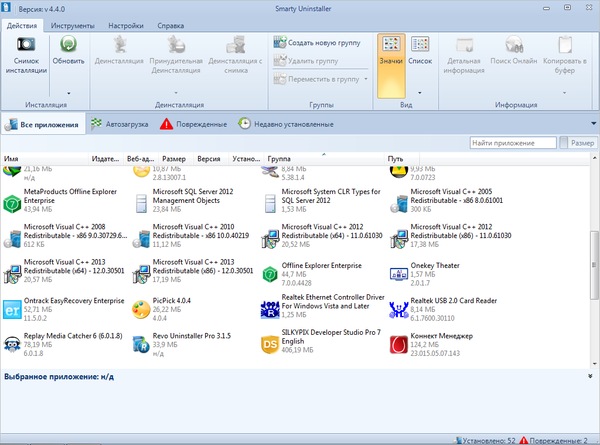Select the Revo Uninstaller Pro 3.1.5 icon
This screenshot has width=600, height=445.
pyautogui.click(x=142, y=344)
